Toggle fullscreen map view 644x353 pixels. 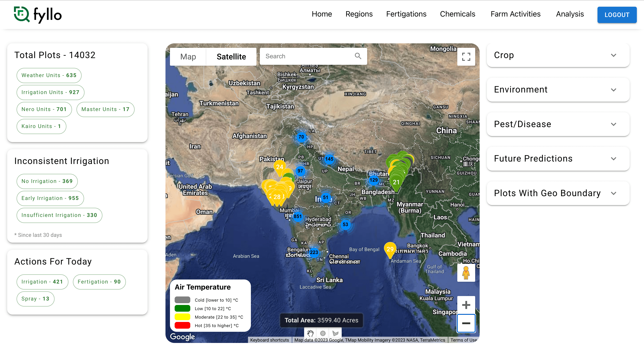[466, 57]
